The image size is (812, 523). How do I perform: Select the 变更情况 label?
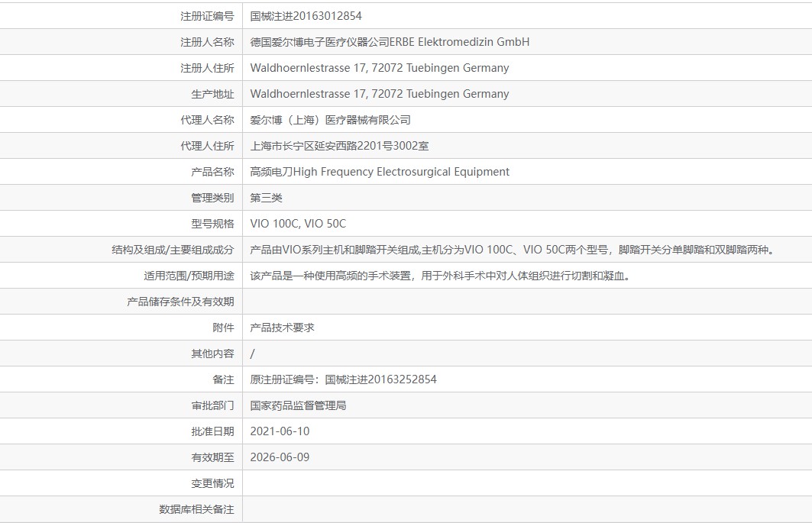[x=212, y=483]
